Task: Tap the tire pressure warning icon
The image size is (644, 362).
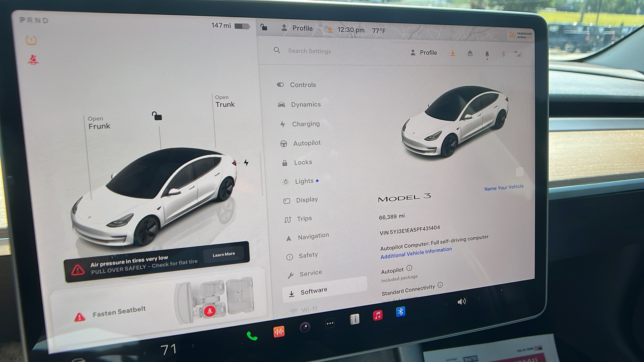Action: pyautogui.click(x=31, y=40)
